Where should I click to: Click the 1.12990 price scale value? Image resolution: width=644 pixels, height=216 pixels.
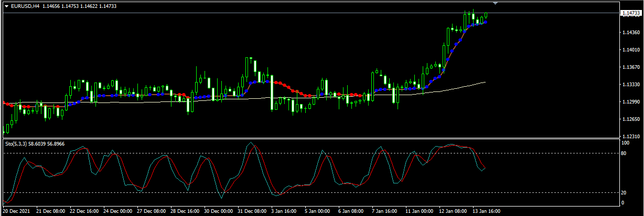[631, 102]
